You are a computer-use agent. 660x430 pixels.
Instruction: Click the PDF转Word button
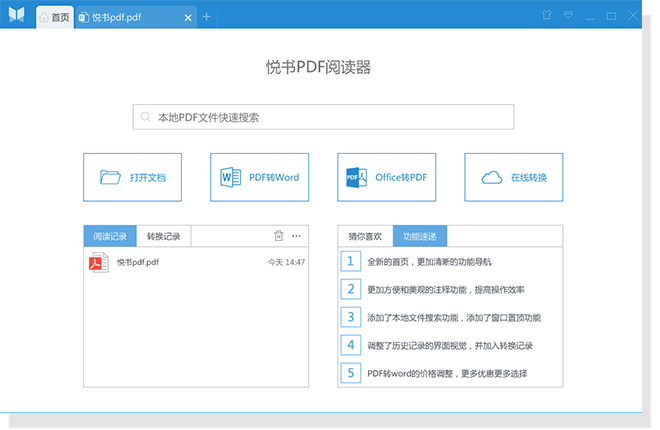(x=260, y=177)
